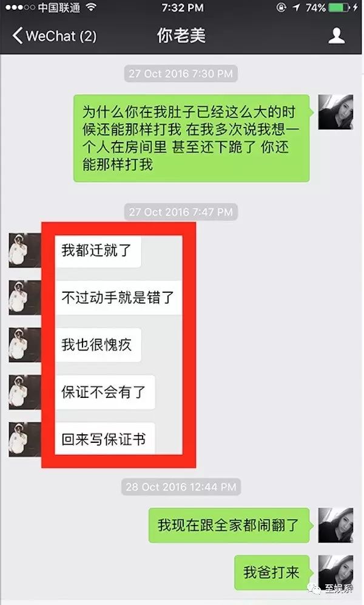364x605 pixels.
Task: Tap the 28 Oct 2016 12:44 PM timestamp
Action: (x=181, y=487)
